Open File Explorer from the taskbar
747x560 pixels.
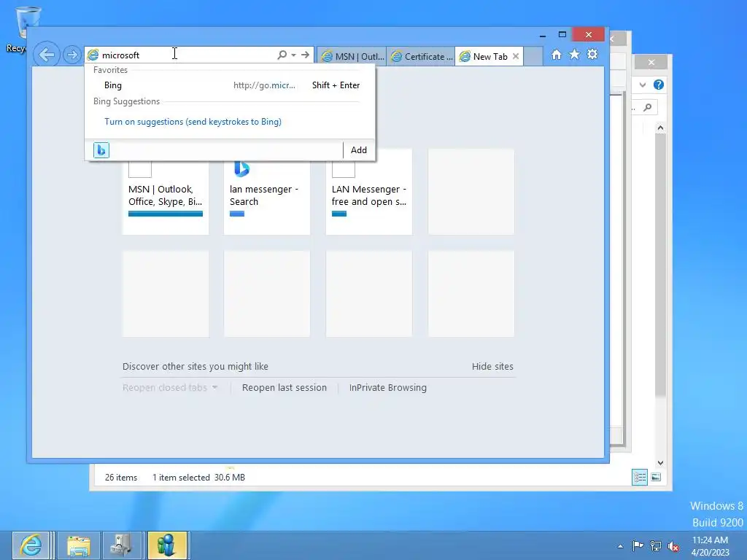(79, 545)
